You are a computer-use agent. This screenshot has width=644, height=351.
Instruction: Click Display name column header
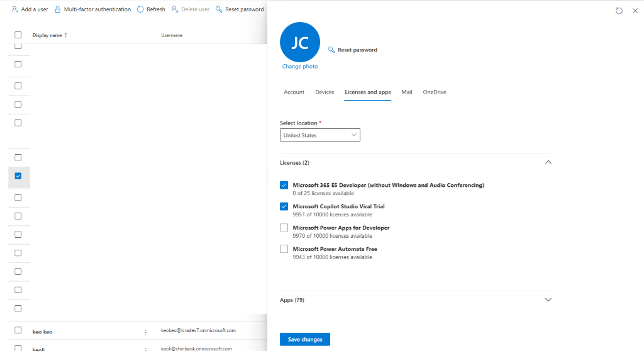(47, 35)
